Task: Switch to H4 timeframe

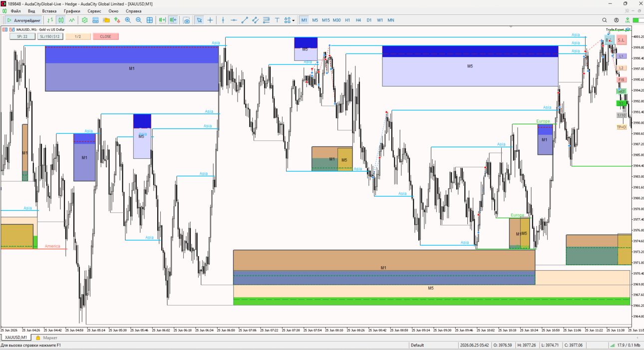Action: 358,20
